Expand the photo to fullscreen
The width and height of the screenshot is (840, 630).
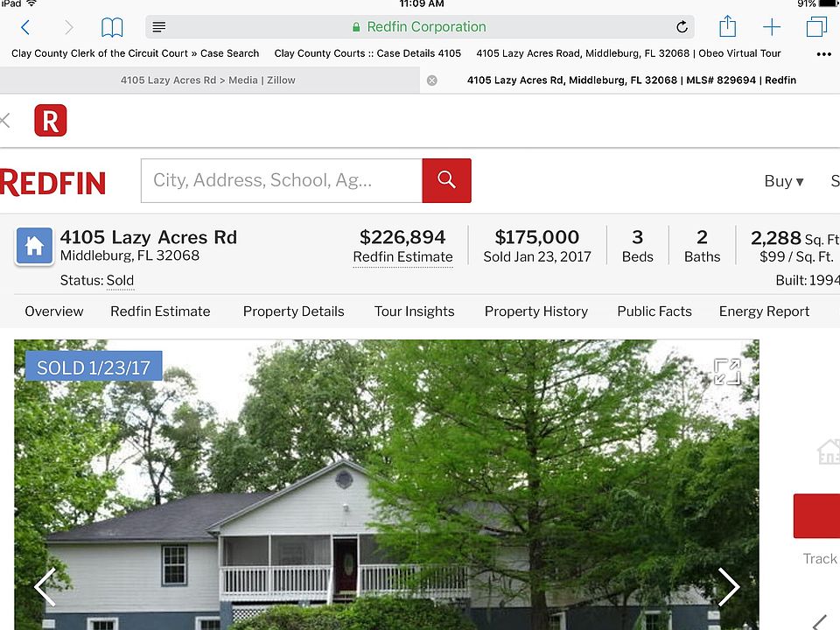click(727, 371)
